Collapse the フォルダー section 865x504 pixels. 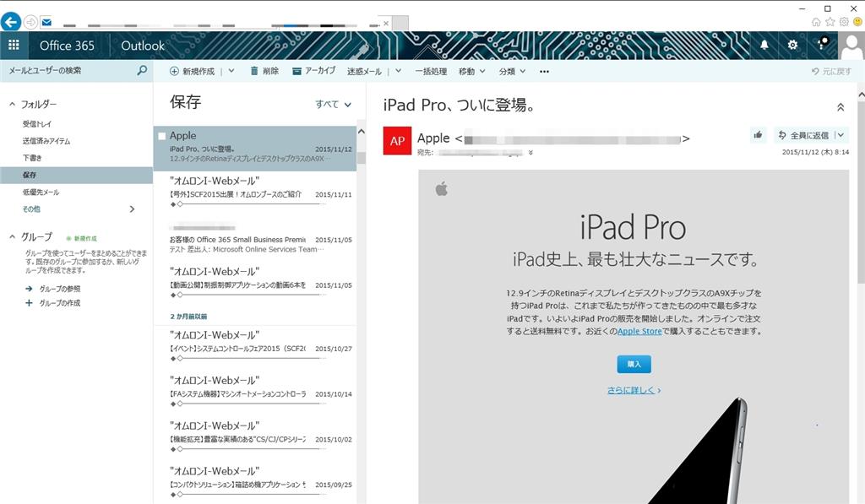12,104
